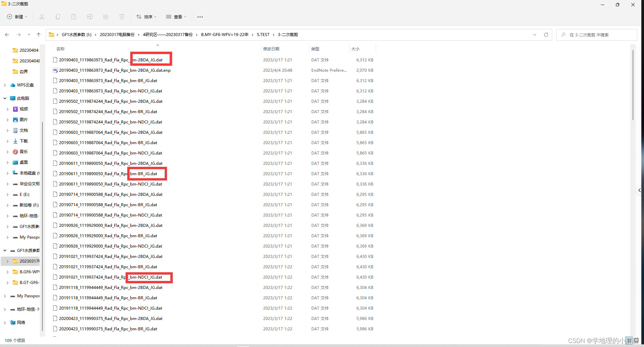Go up one folder level arrow

pyautogui.click(x=38, y=35)
